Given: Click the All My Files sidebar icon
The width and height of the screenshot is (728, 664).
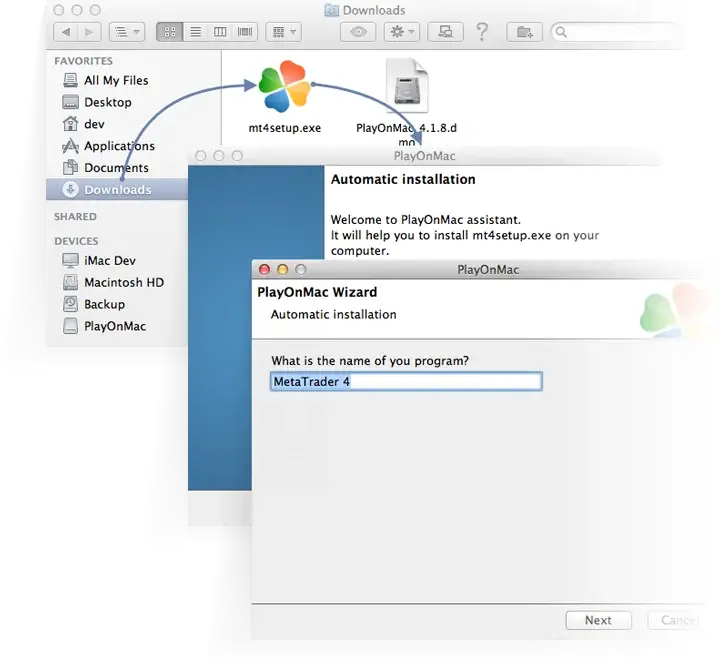Looking at the screenshot, I should pyautogui.click(x=70, y=80).
